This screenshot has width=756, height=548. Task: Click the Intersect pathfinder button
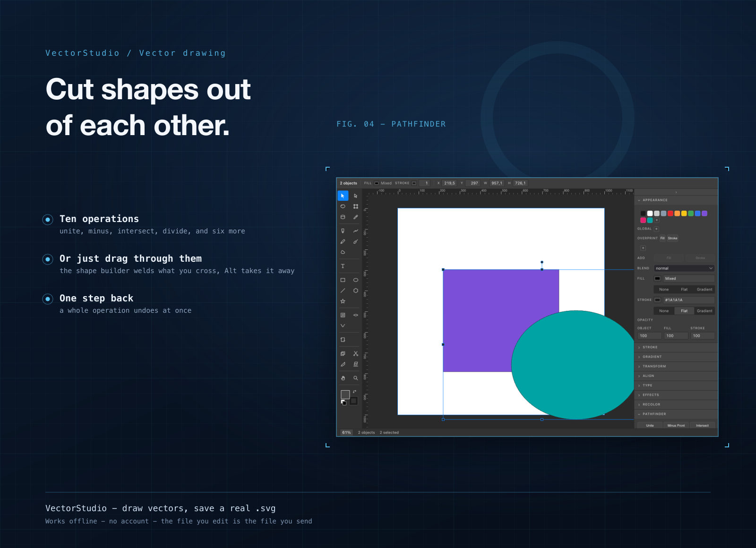click(x=702, y=426)
